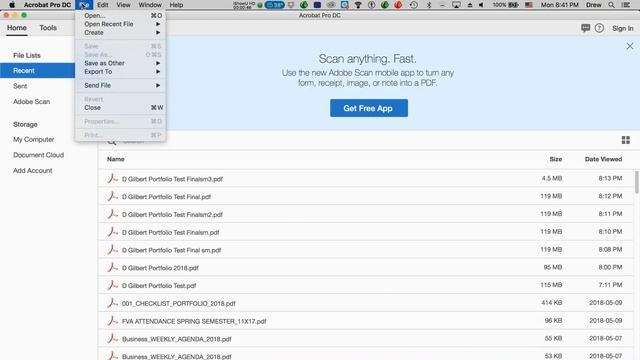Click the US flag input source icon
The height and width of the screenshot is (360, 640).
tap(529, 5)
